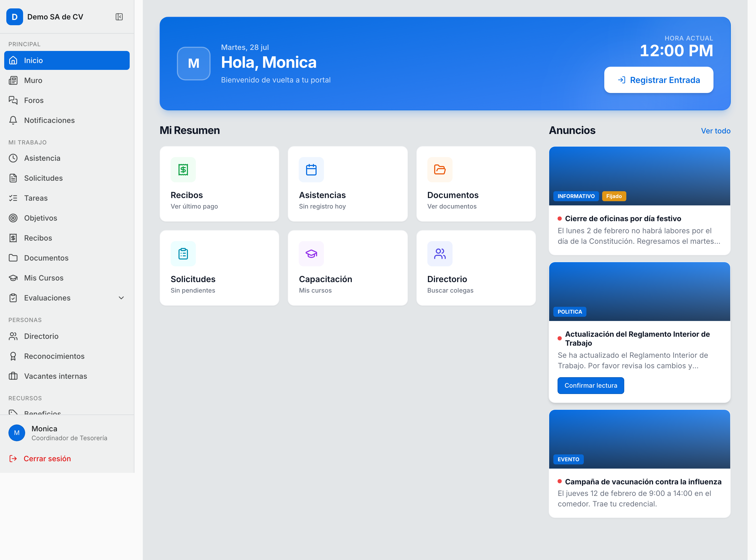This screenshot has height=560, width=756.
Task: Click the 12:00 PM current time
Action: click(x=676, y=51)
